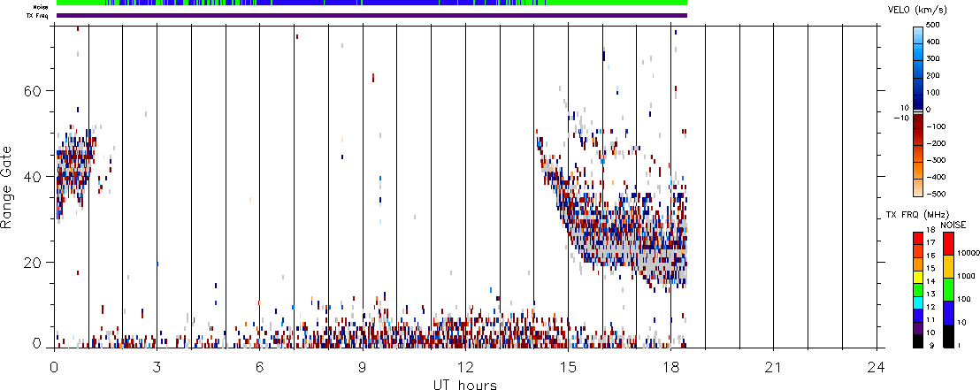Click the "1000" label on the NOISE scale
This screenshot has width=980, height=390.
[964, 276]
